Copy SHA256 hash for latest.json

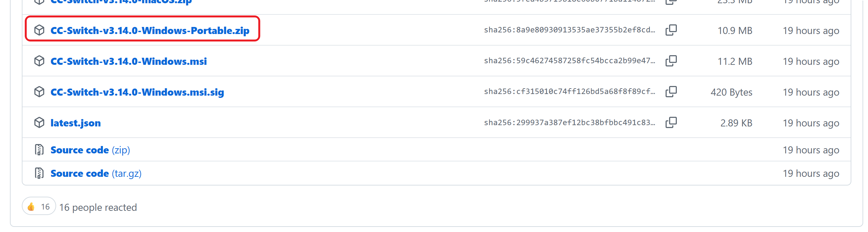(670, 122)
